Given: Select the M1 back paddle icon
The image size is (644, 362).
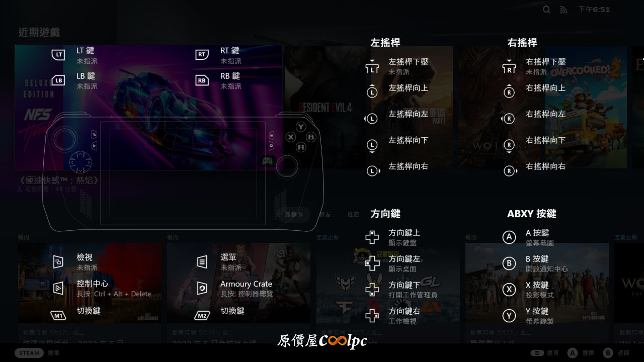Looking at the screenshot, I should pyautogui.click(x=59, y=316).
